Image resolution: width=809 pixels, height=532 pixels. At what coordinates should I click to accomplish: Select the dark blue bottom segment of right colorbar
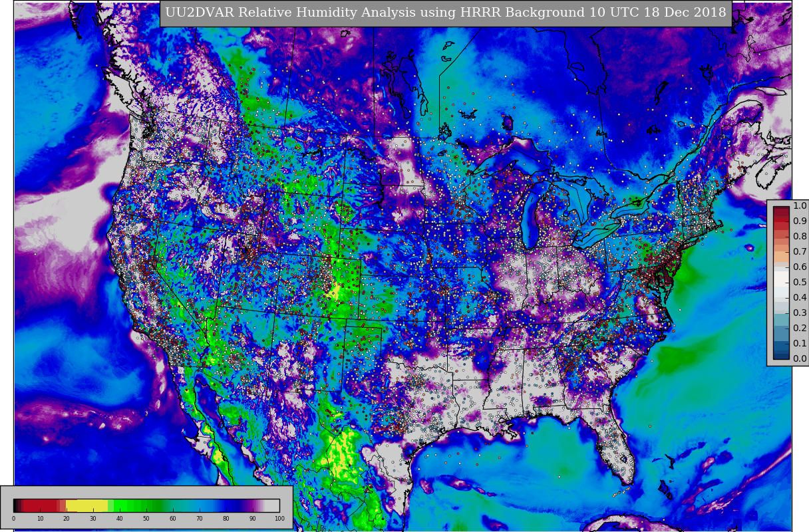[781, 355]
